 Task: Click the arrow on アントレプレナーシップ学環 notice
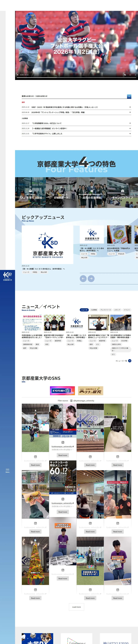click(130, 112)
